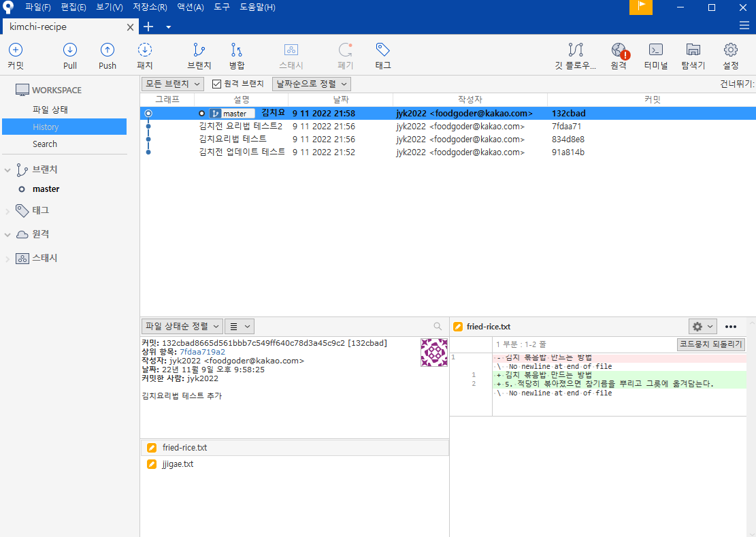This screenshot has width=756, height=537.
Task: Select Search in the workspace sidebar
Action: pyautogui.click(x=45, y=144)
